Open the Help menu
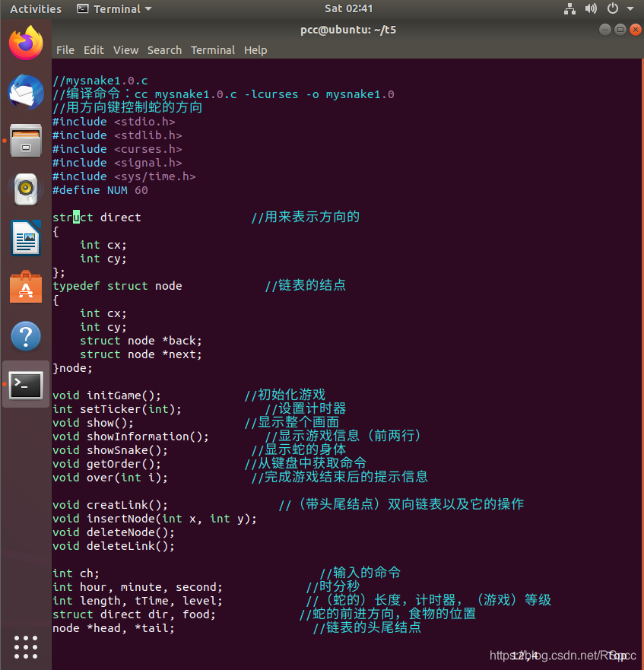This screenshot has width=644, height=670. (255, 50)
